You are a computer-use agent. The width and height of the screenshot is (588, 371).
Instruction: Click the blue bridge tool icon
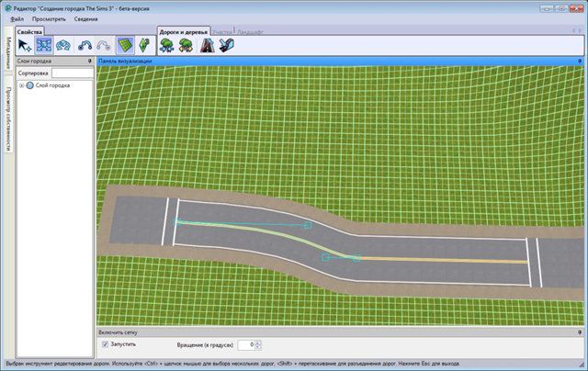[x=226, y=45]
